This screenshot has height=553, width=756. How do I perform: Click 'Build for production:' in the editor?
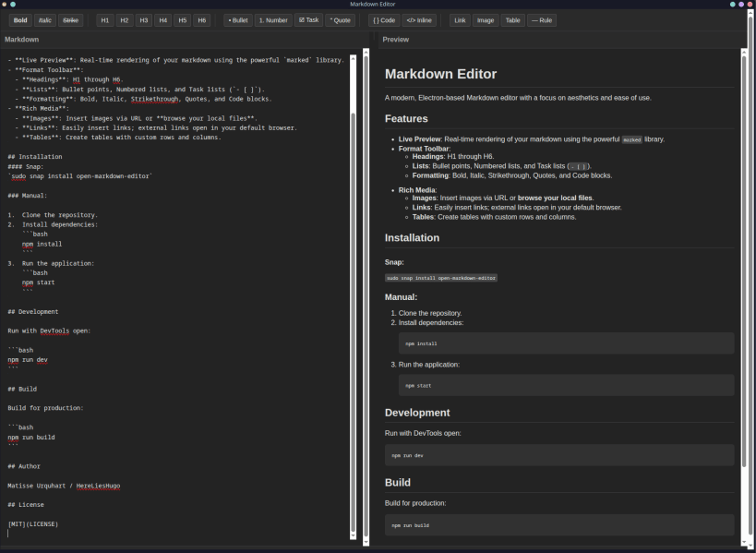[45, 408]
